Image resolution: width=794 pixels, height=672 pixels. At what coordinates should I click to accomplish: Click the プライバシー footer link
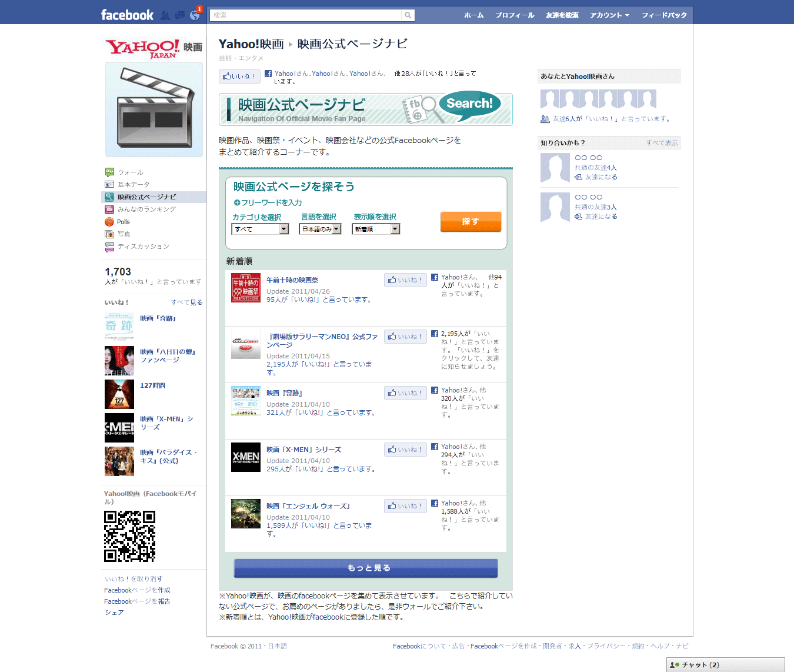(x=606, y=646)
